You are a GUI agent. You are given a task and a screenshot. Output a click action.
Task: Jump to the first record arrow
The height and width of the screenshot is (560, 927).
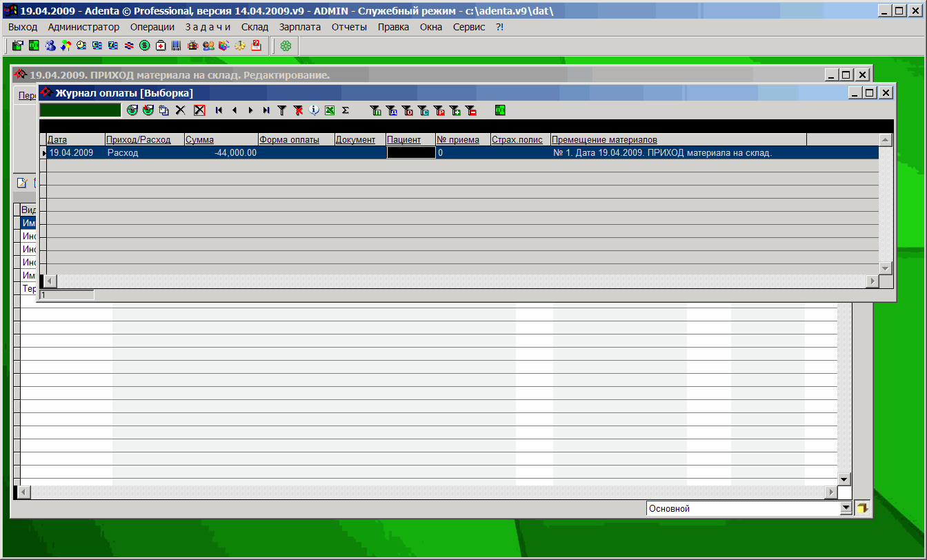219,110
